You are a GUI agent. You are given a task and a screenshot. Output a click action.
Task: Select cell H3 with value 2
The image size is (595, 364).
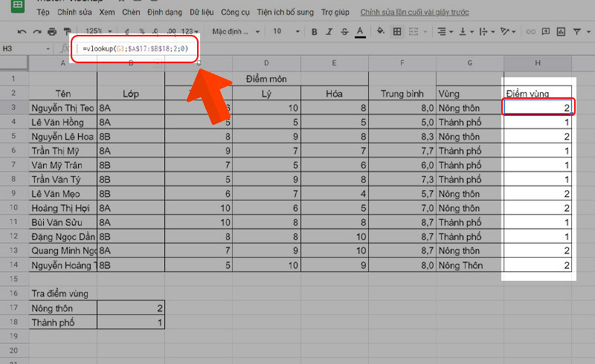pos(538,108)
